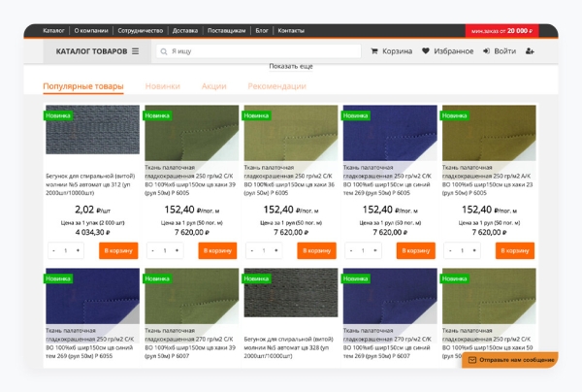Open Избранное via the heart icon

point(425,51)
